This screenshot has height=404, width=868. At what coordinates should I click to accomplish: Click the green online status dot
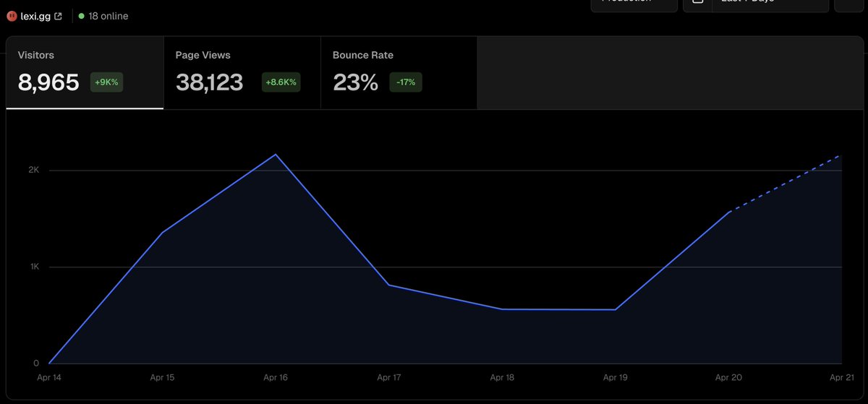pos(81,16)
